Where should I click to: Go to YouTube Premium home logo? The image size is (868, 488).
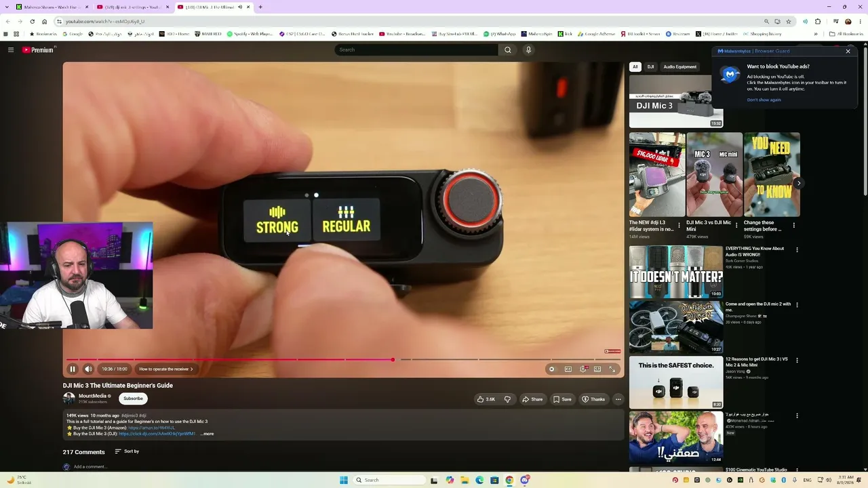38,49
